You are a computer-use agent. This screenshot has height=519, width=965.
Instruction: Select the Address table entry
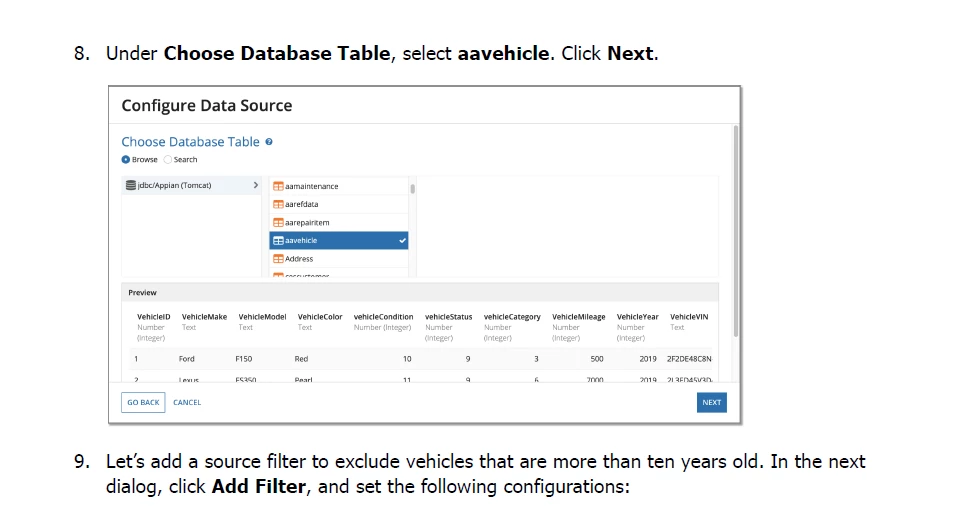[x=338, y=259]
